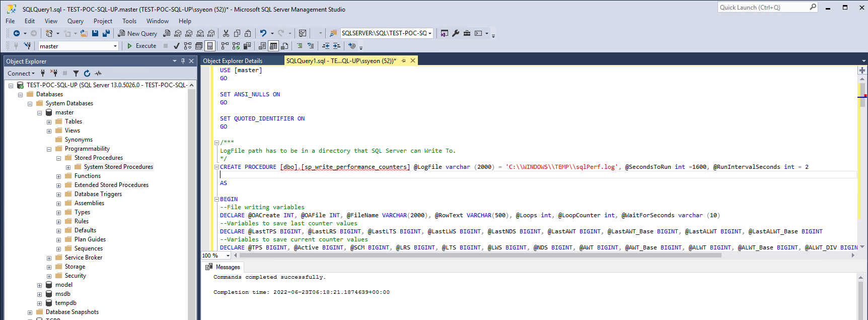Click the Navigate Backward arrow icon

tap(17, 33)
